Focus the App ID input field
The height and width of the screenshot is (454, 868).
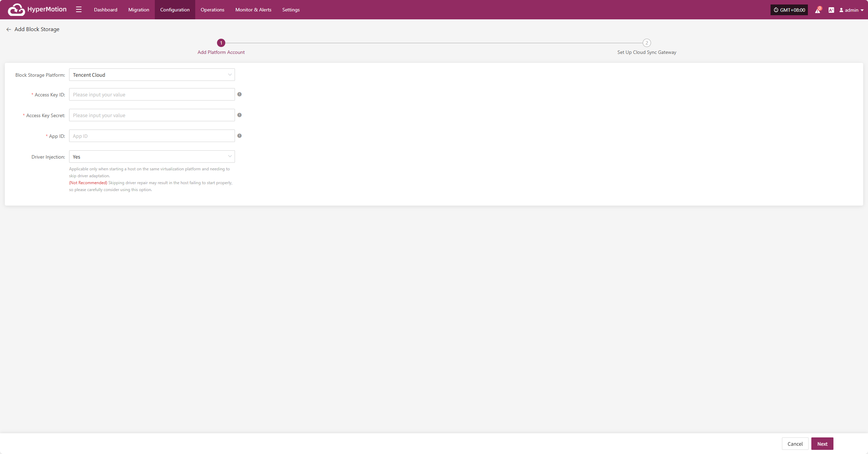tap(152, 136)
